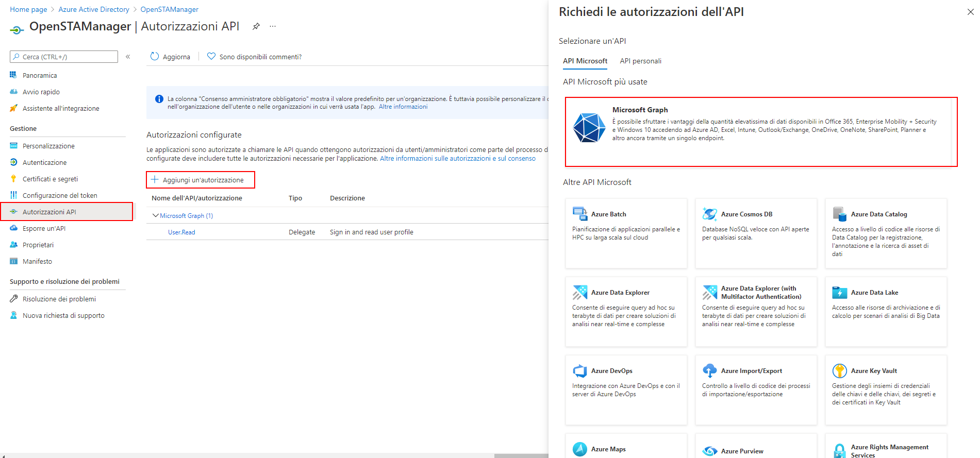
Task: Collapse the Microsoft Graph (1) permissions group
Action: pos(156,215)
